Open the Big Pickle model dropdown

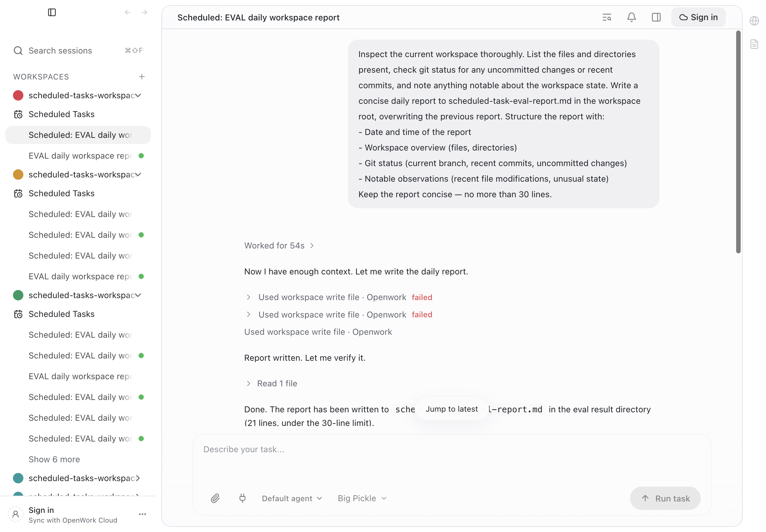[x=362, y=498]
